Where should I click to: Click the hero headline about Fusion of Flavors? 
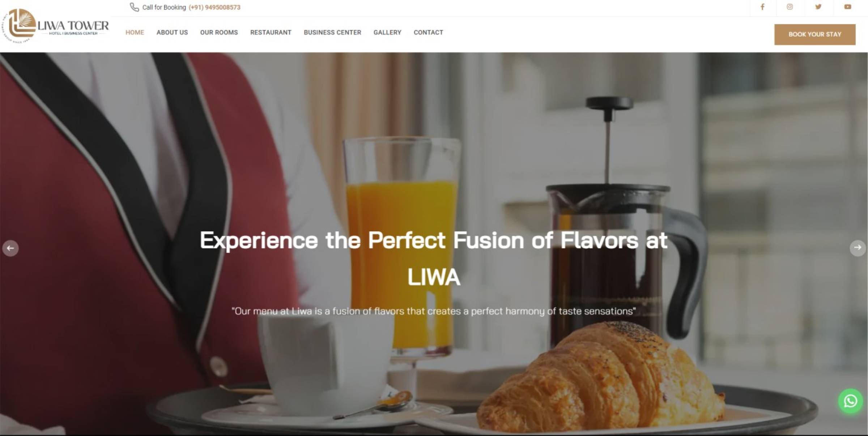click(x=434, y=258)
